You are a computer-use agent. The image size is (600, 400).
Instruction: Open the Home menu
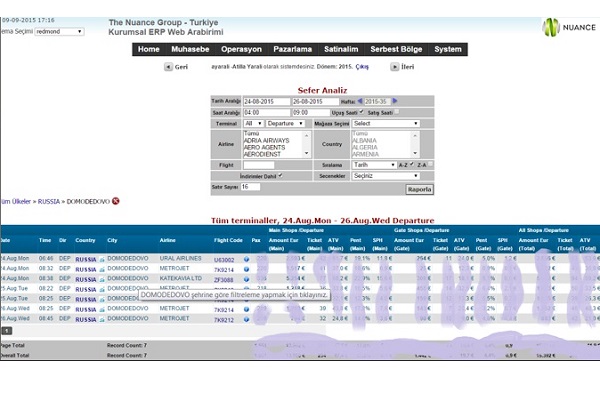[148, 49]
